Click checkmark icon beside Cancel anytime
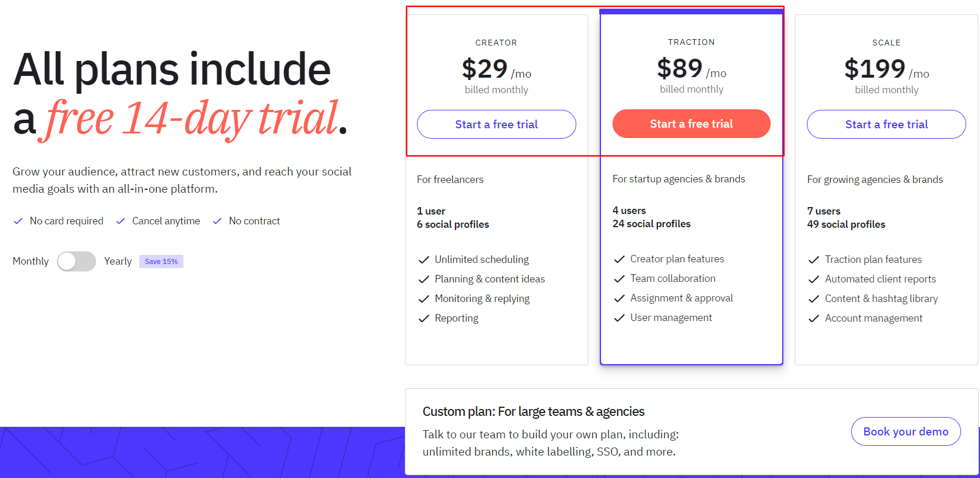The height and width of the screenshot is (478, 980). [x=121, y=221]
